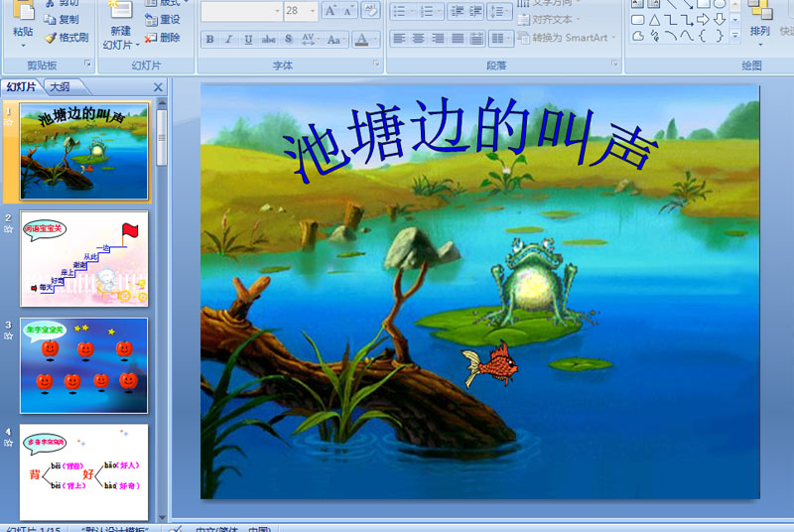Click the Increase List Level icon

tap(475, 12)
